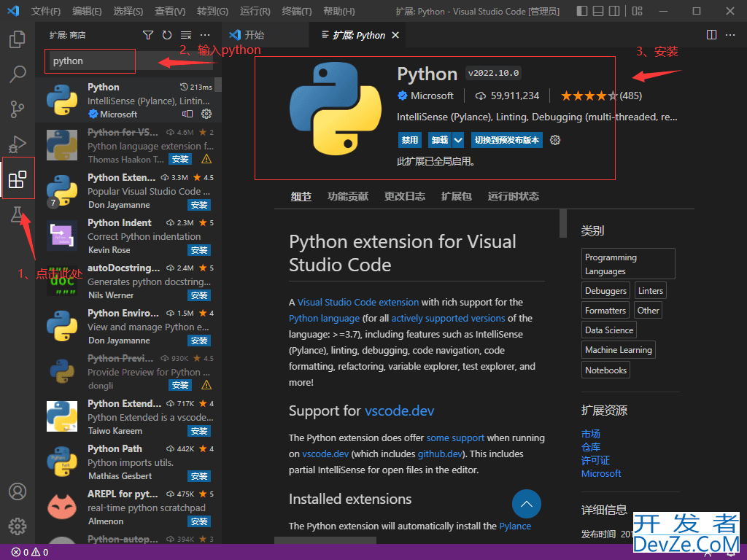Viewport: 747px width, 560px height.
Task: Click the Notebooks category tag
Action: (x=605, y=370)
